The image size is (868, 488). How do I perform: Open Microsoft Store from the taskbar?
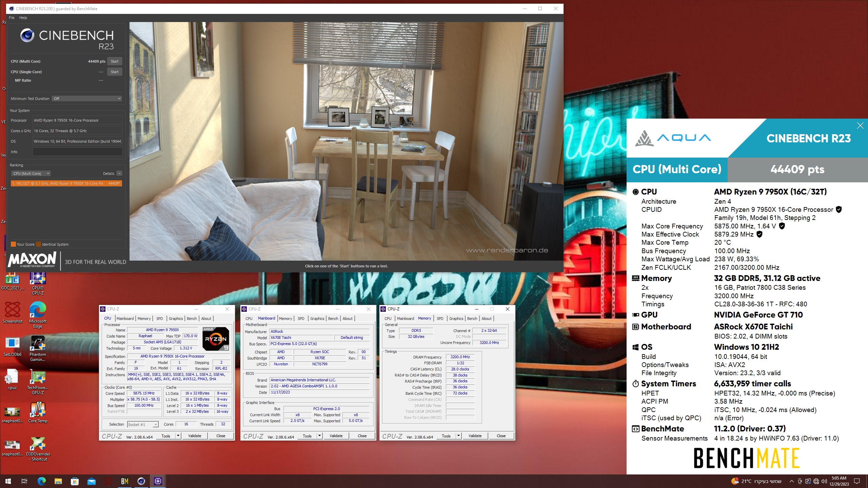click(75, 481)
